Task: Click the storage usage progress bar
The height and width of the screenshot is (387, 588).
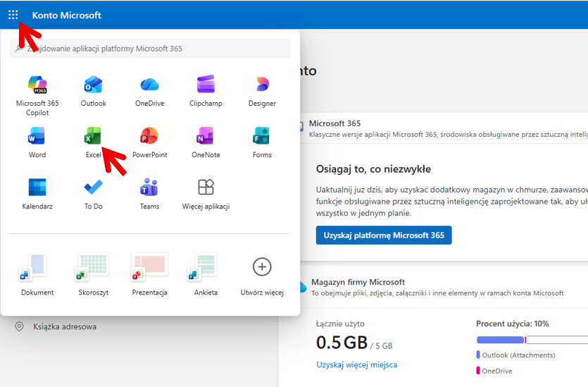Action: tap(532, 340)
